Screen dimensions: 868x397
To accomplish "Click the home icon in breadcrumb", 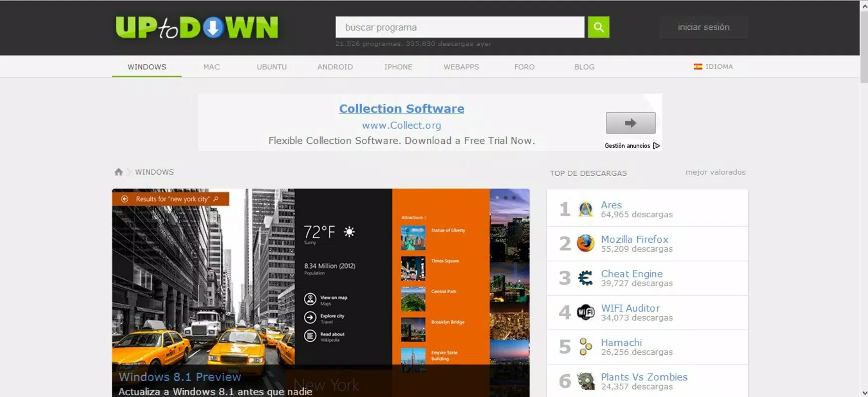I will 119,172.
